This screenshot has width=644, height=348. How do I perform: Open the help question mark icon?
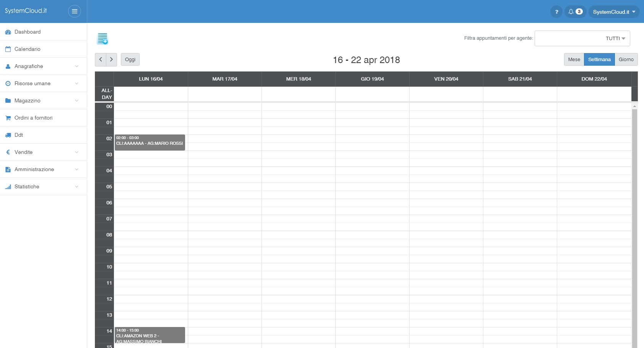[x=556, y=12]
